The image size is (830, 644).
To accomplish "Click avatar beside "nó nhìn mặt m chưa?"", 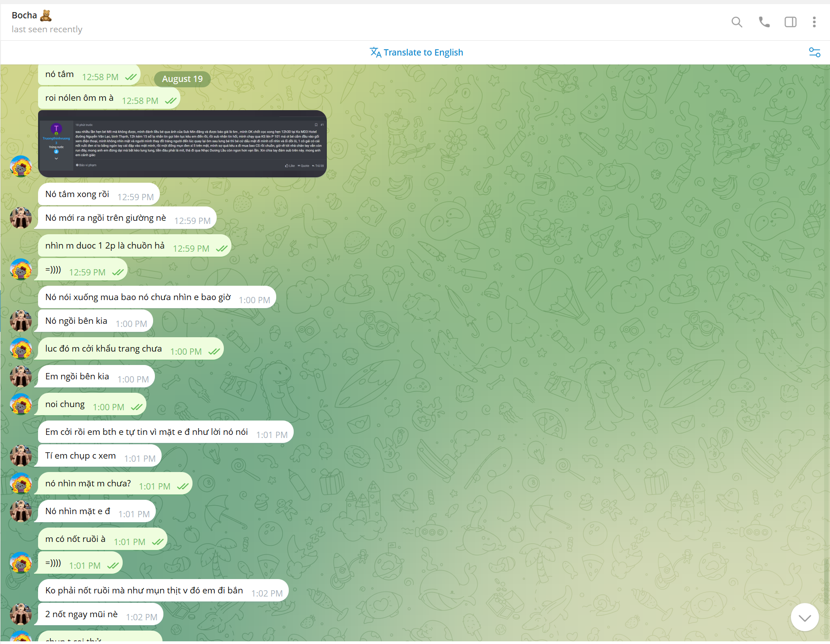I will 21,484.
